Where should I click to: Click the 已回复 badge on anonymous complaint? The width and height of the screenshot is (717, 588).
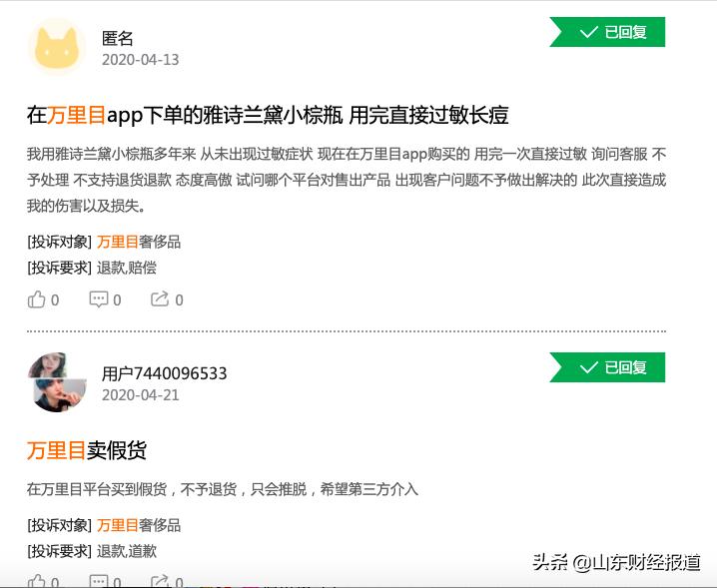tap(607, 32)
